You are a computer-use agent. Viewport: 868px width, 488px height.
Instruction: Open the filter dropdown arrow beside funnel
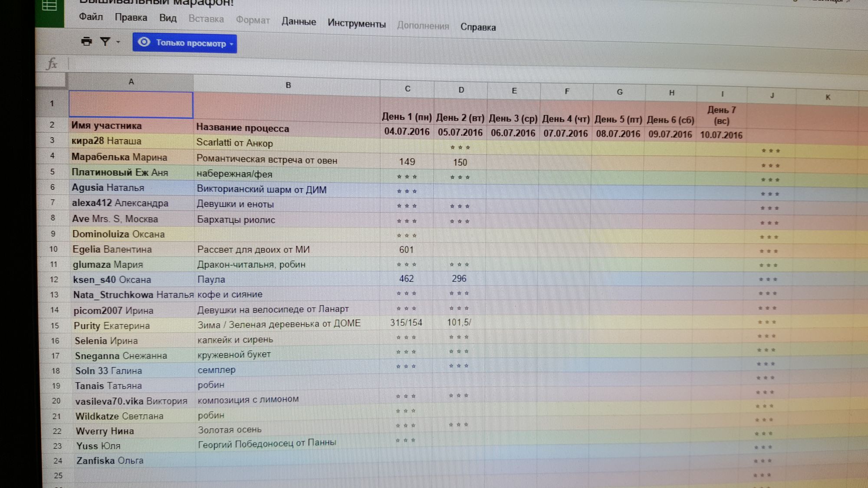pos(118,42)
